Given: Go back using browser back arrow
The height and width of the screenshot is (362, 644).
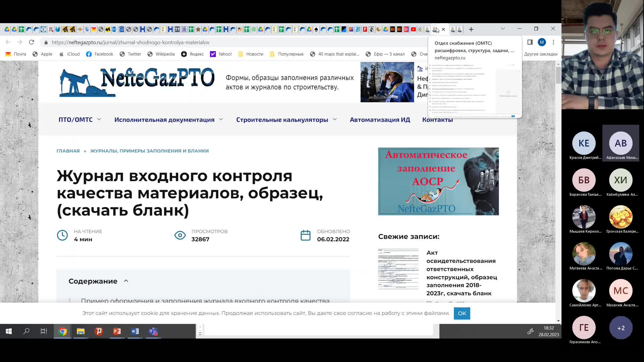Looking at the screenshot, I should [8, 42].
